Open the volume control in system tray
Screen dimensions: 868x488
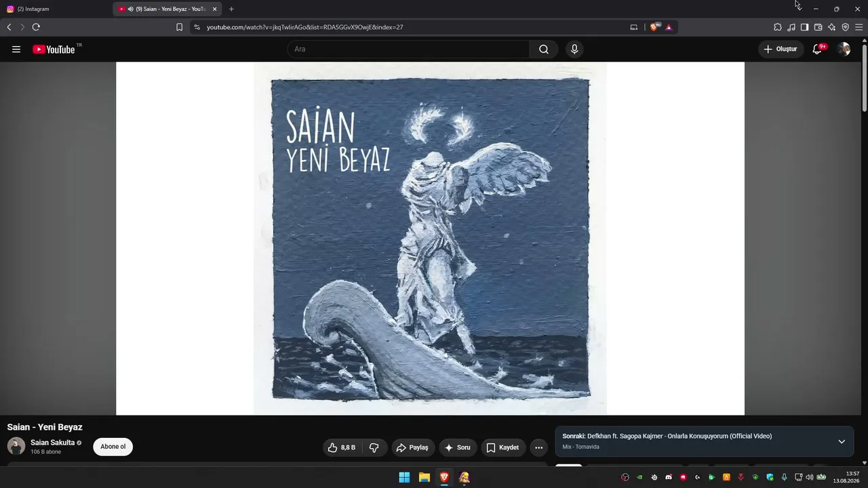coord(809,477)
